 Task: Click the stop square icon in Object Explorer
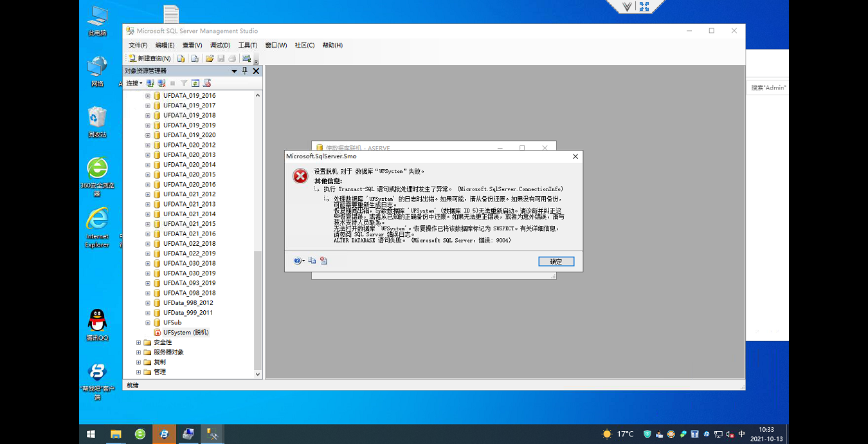click(x=172, y=83)
